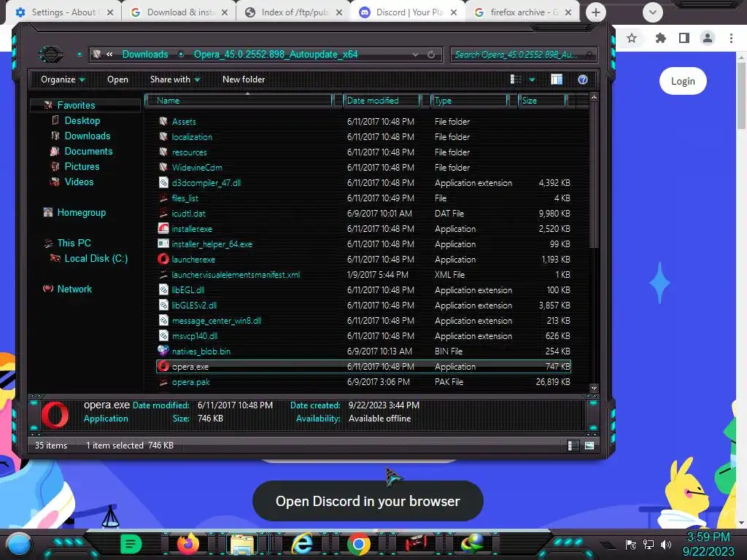
Task: Open File Explorer from taskbar
Action: pos(242,543)
